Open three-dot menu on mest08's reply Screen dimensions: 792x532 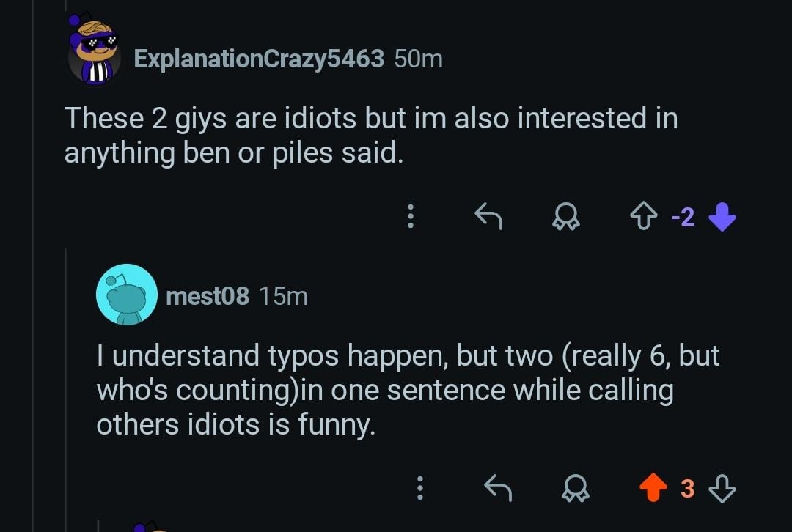(x=420, y=488)
